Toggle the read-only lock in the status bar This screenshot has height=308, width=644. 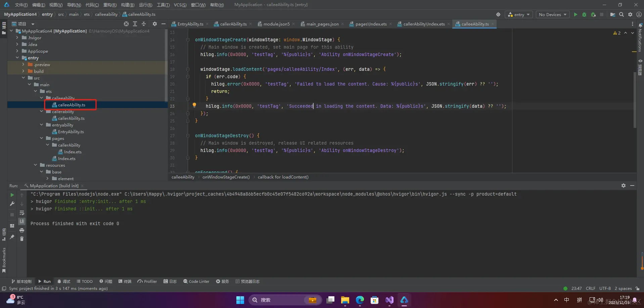[x=638, y=289]
